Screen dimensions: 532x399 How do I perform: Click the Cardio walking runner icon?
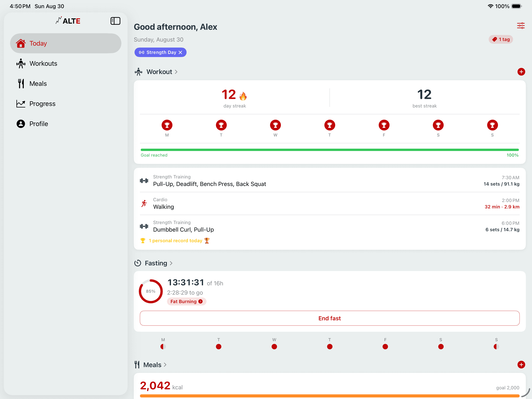coord(144,204)
